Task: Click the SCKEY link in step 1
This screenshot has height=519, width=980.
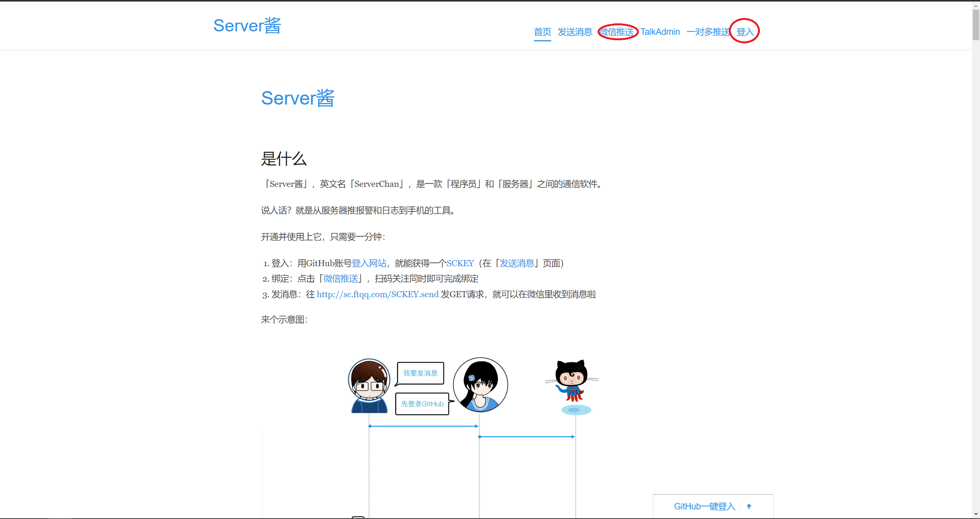Action: [x=460, y=263]
